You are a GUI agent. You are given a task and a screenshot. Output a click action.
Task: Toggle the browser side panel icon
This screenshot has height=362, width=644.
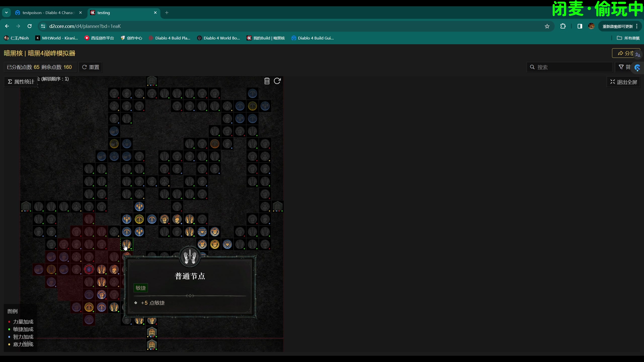(580, 26)
